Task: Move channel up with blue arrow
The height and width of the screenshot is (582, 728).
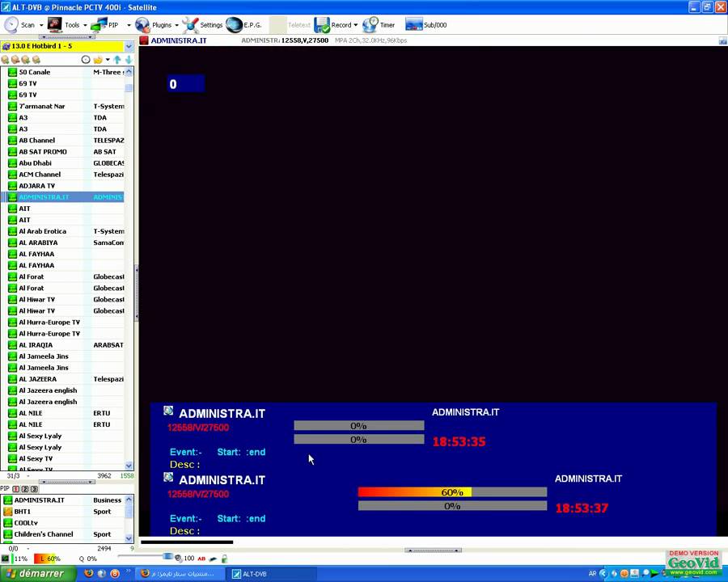Action: (x=117, y=59)
